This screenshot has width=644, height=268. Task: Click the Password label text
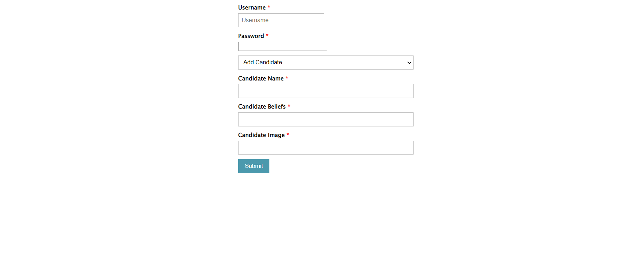click(251, 36)
